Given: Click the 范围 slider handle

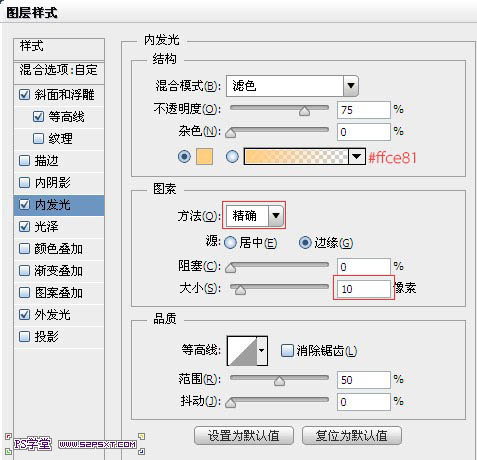Looking at the screenshot, I should click(279, 381).
